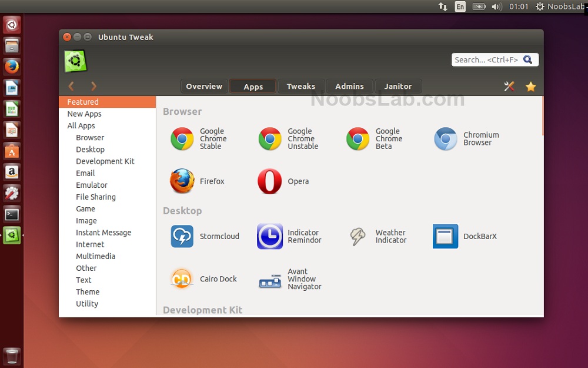
Task: Switch to the Apps tab
Action: pos(253,86)
